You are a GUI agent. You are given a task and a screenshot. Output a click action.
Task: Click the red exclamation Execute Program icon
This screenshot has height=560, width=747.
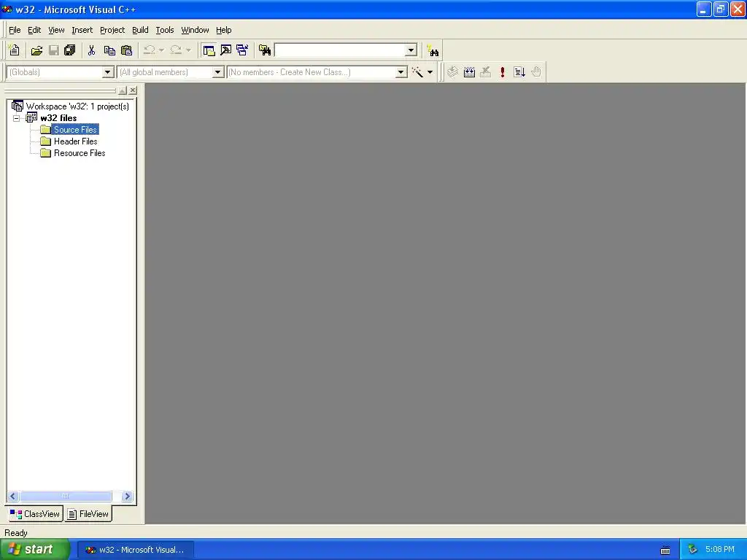click(502, 72)
